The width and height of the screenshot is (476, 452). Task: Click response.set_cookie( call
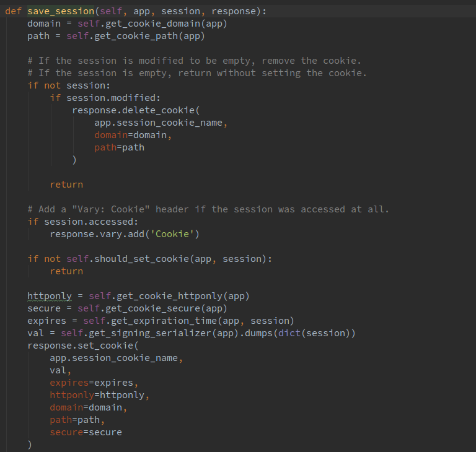pos(83,346)
